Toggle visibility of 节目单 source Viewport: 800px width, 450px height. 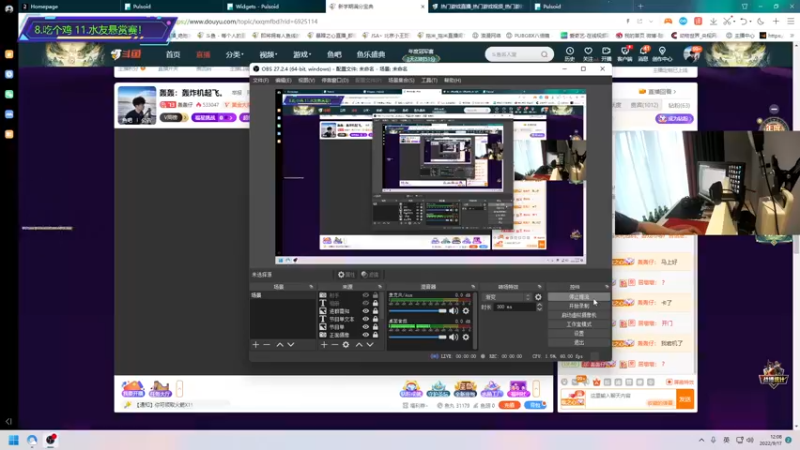pos(365,327)
